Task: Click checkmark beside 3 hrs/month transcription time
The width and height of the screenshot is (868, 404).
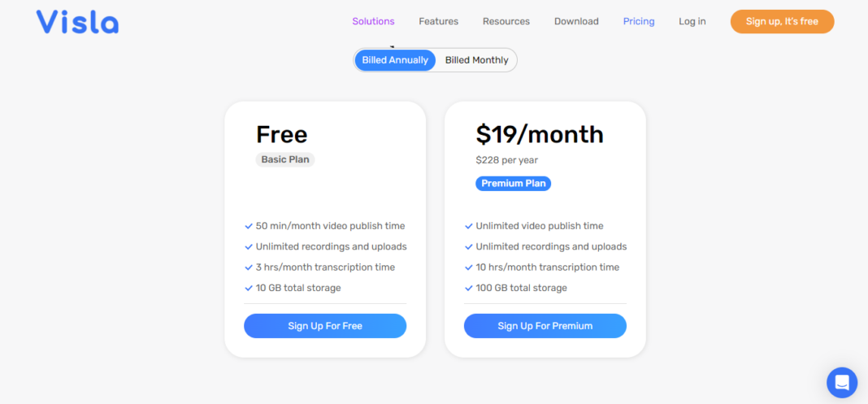Action: click(x=249, y=267)
